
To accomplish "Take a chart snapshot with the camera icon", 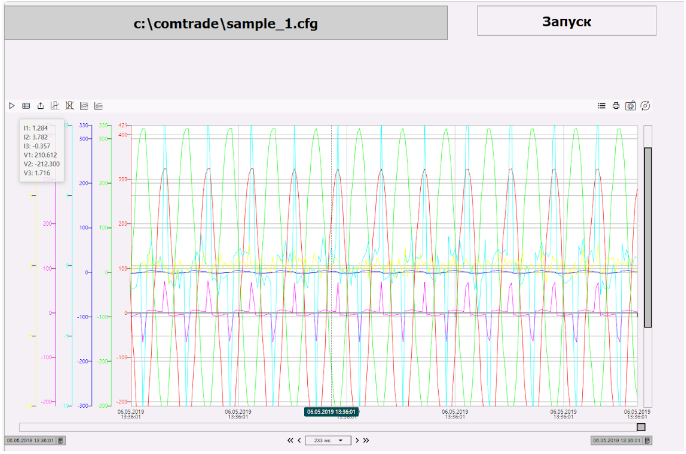I will coord(630,105).
